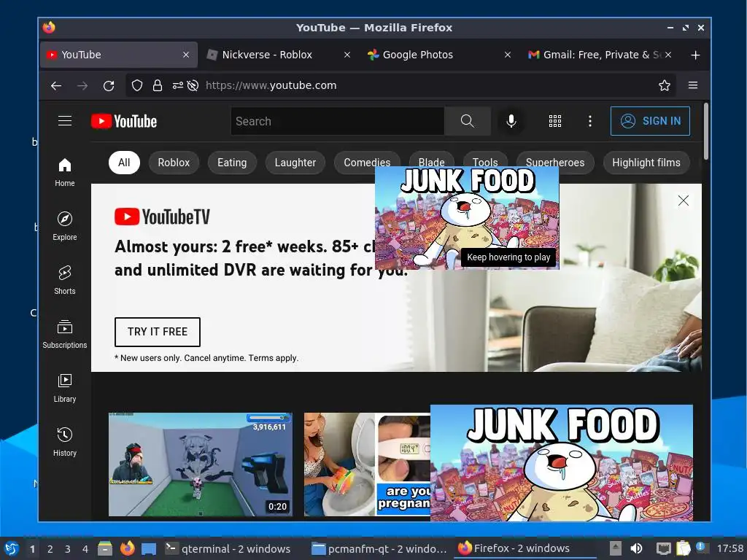747x560 pixels.
Task: Focus the YouTube search field
Action: pyautogui.click(x=338, y=121)
